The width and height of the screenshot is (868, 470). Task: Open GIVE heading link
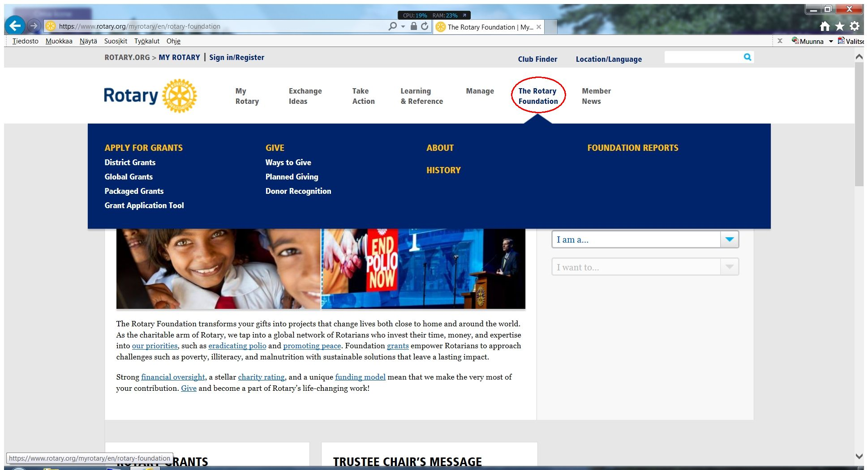(275, 148)
